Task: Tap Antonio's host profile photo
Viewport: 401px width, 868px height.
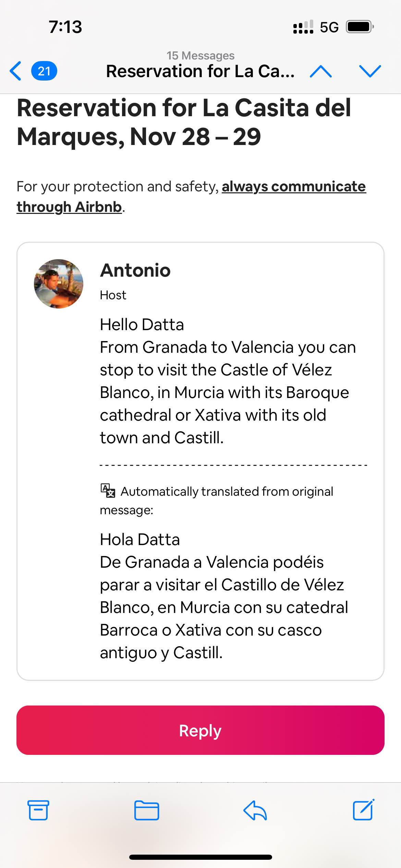Action: coord(59,284)
